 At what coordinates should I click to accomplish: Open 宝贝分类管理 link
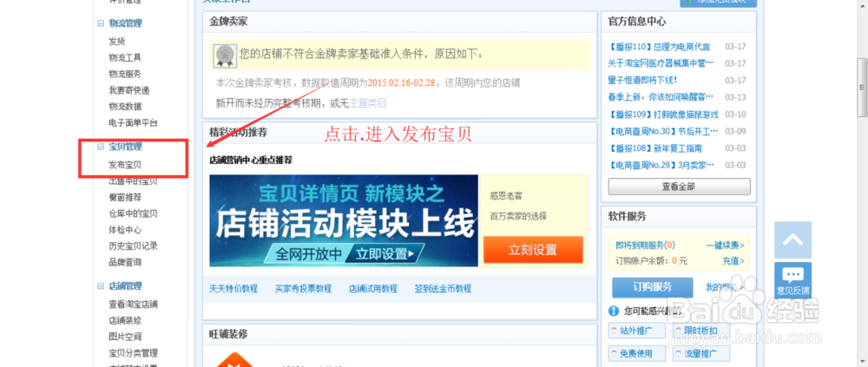coord(133,352)
